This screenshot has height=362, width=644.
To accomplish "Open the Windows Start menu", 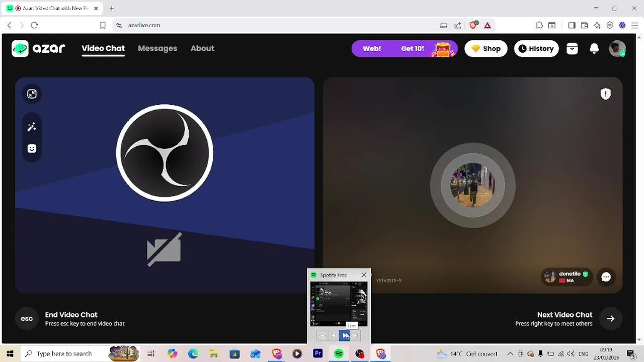I will coord(10,353).
